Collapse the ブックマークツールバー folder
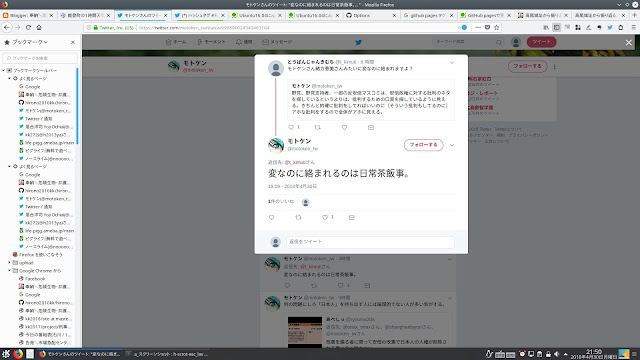This screenshot has height=360, width=640. coord(4,70)
